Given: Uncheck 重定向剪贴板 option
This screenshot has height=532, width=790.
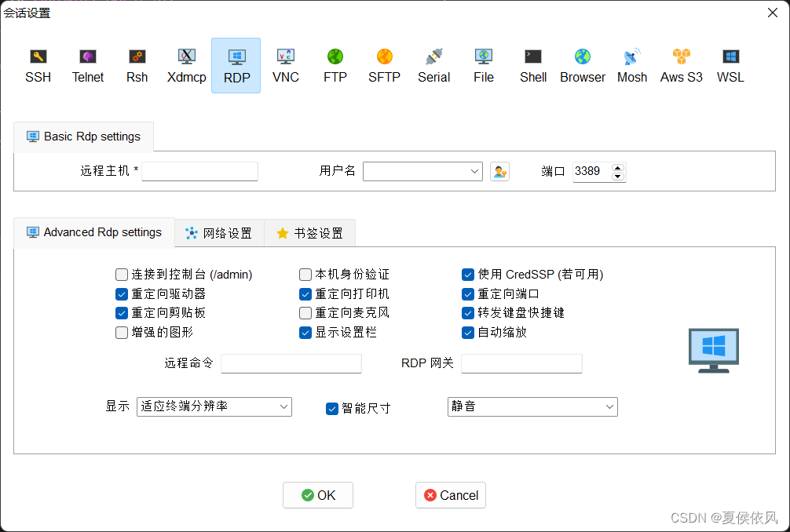Looking at the screenshot, I should (x=122, y=313).
